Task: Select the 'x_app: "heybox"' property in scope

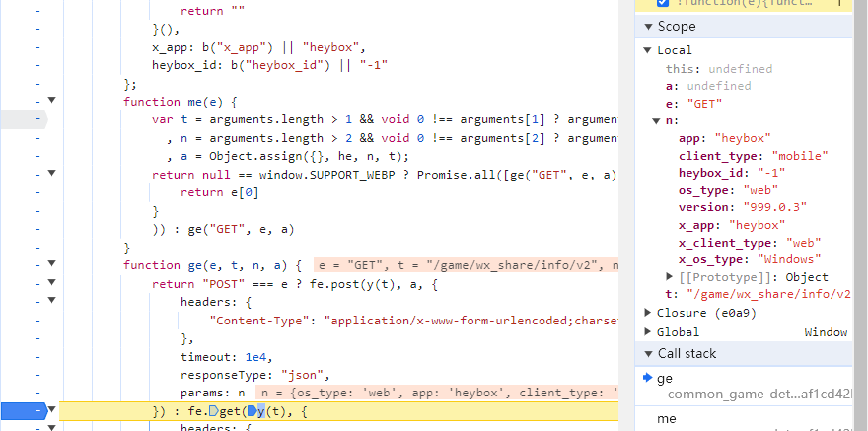Action: [732, 225]
